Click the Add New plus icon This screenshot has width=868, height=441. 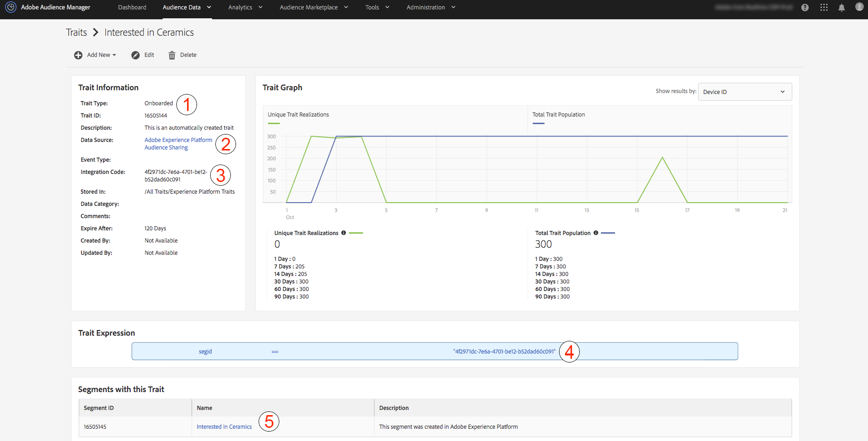pyautogui.click(x=78, y=55)
